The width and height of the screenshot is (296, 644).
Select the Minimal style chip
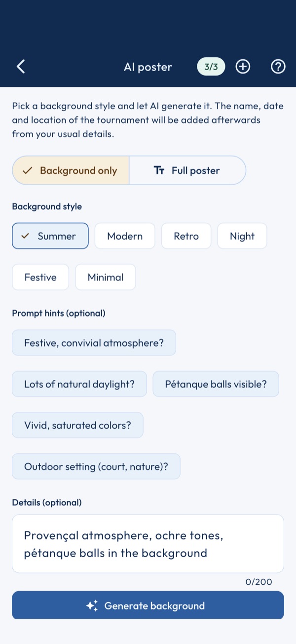coord(106,277)
